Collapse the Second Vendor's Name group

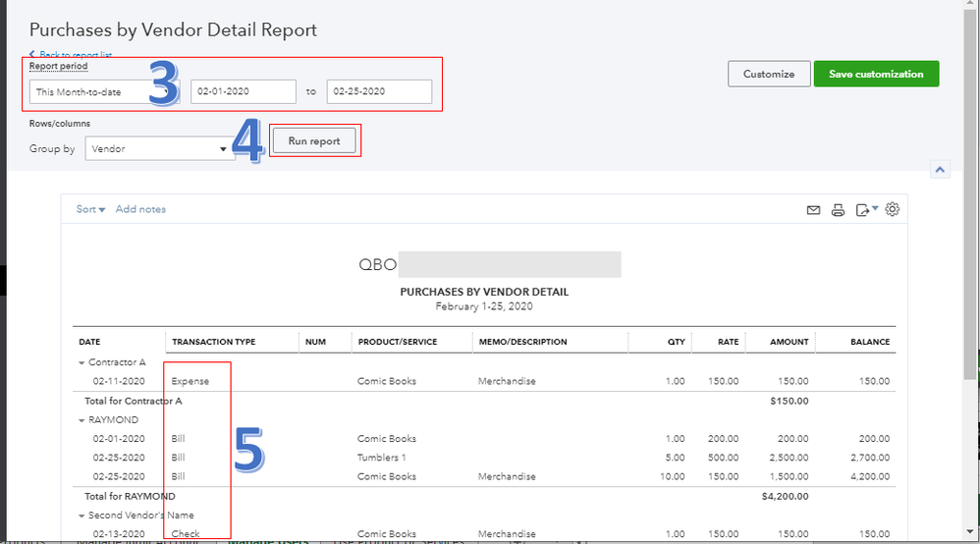point(82,516)
